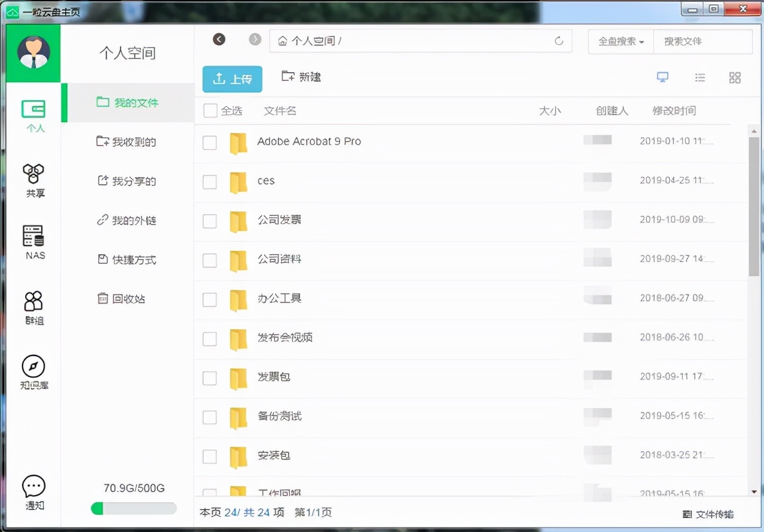
Task: Tick the checkbox beside 公司发票 folder
Action: click(x=210, y=221)
